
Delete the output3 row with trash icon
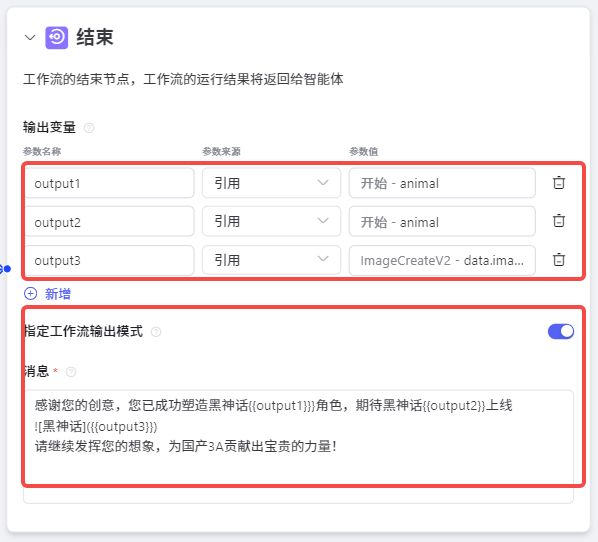click(559, 260)
